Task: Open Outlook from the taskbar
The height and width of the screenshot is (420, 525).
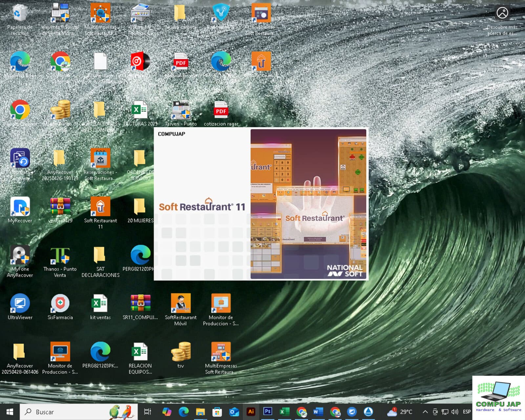Action: coord(234,411)
